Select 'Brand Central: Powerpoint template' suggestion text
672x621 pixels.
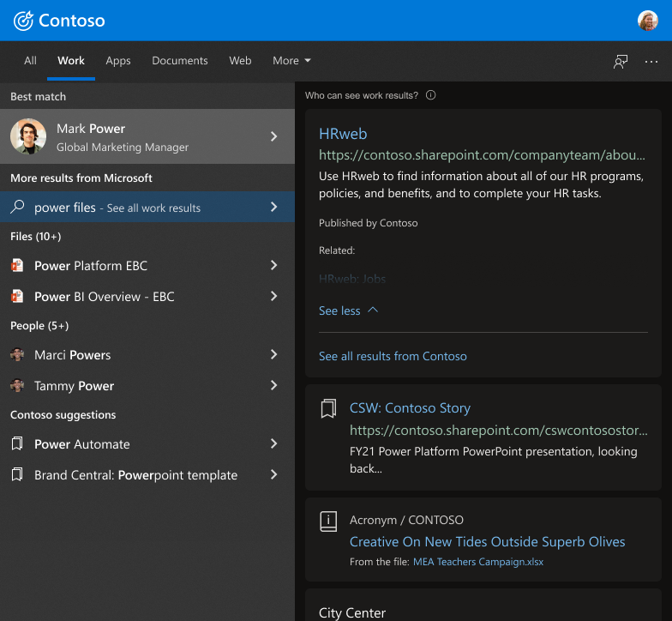pyautogui.click(x=135, y=475)
